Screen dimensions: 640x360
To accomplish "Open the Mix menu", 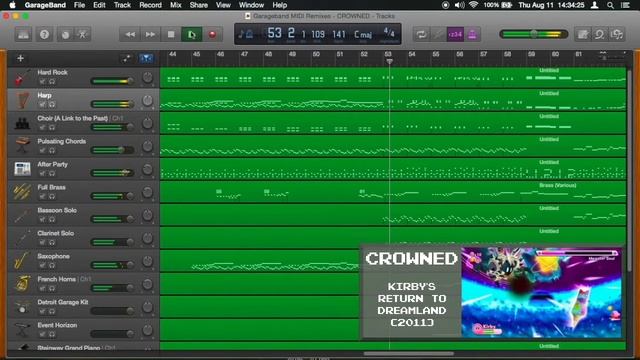I will 176,5.
